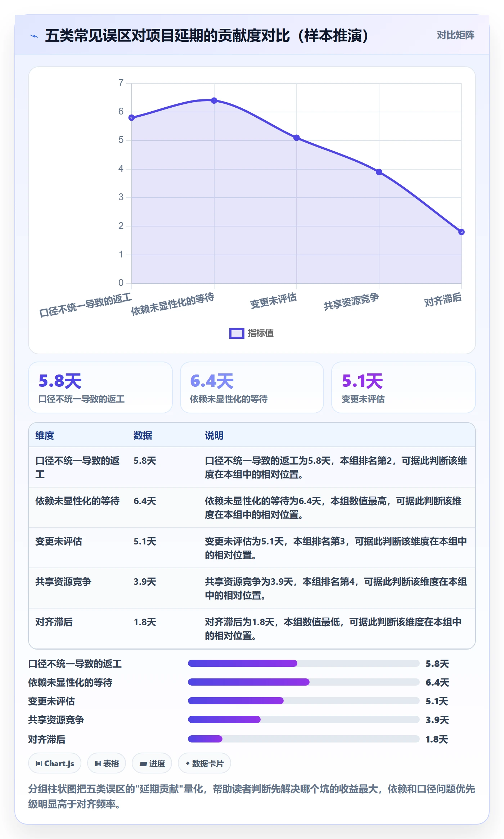
Task: Click the 变更未评估 progress bar
Action: (x=303, y=701)
